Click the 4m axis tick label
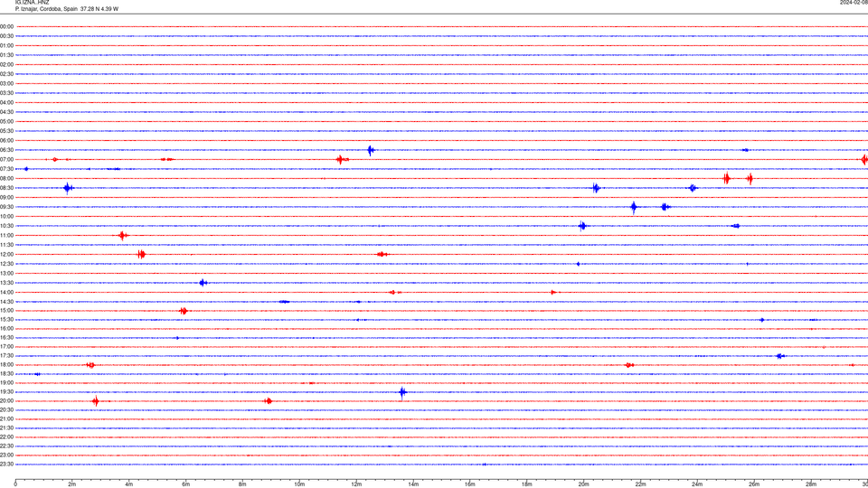 (129, 484)
